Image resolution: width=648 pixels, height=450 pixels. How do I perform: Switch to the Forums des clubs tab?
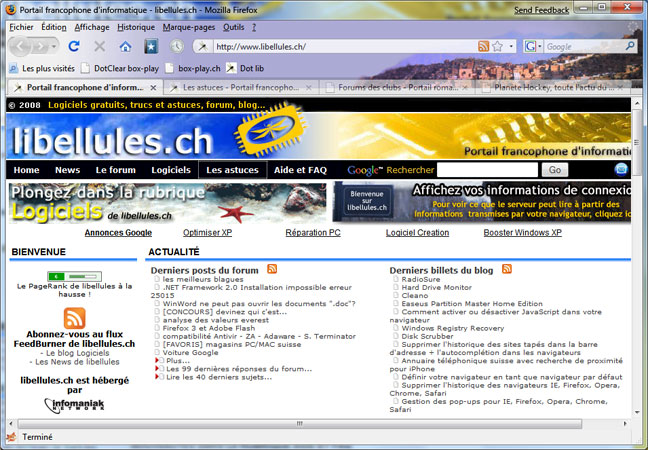(398, 88)
